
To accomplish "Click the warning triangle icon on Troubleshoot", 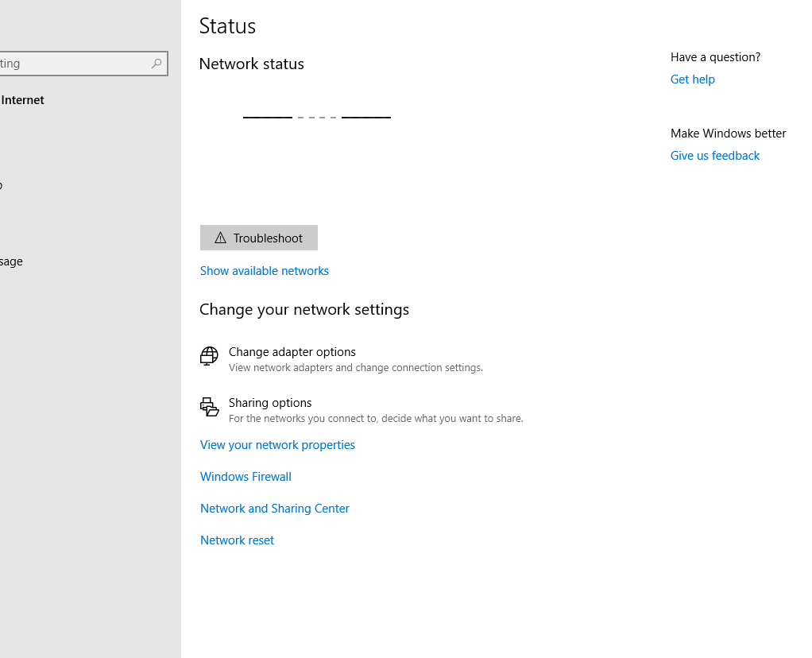I will [221, 238].
